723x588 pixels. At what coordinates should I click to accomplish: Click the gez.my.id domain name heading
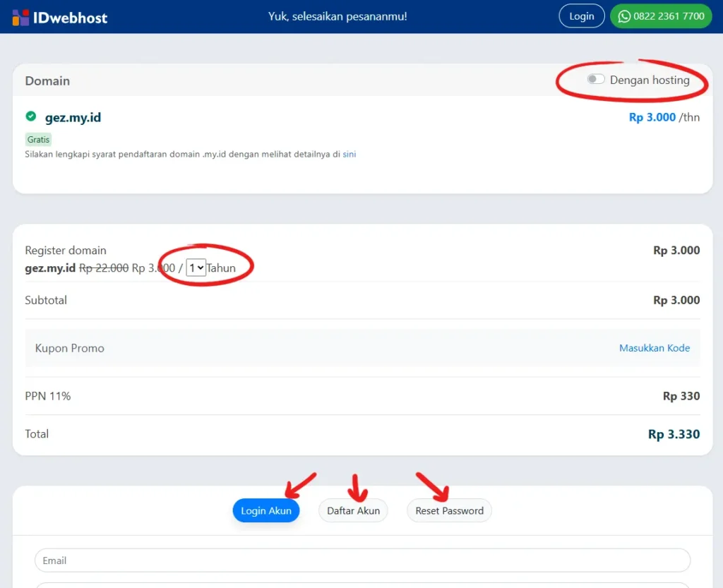tap(73, 117)
